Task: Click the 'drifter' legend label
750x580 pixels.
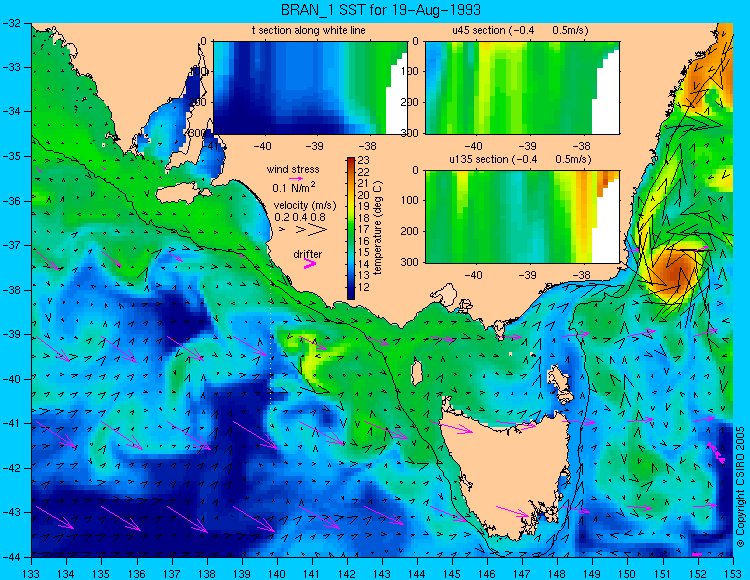Action: click(308, 254)
